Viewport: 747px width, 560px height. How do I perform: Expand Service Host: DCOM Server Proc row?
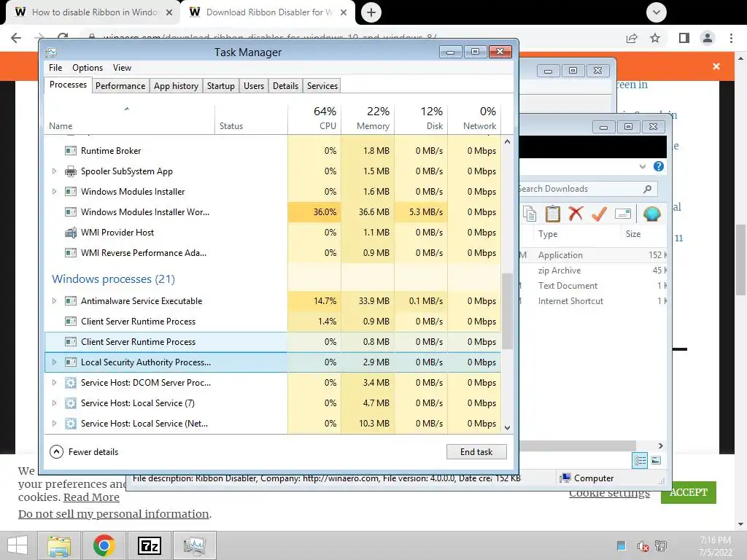(54, 383)
